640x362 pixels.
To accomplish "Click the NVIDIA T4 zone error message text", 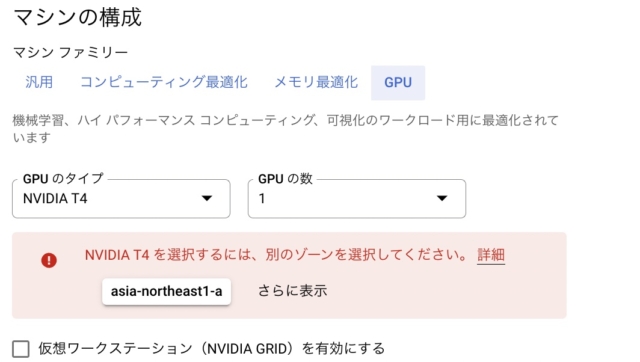I will (x=276, y=255).
